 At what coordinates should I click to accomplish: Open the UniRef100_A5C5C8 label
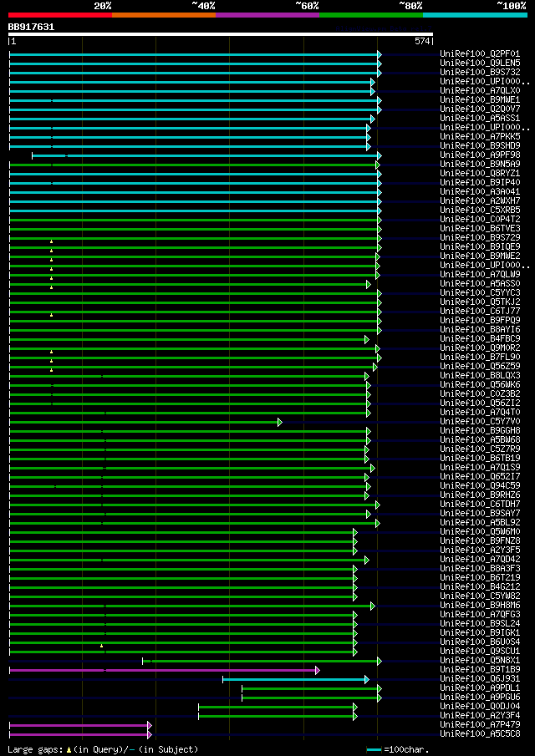click(x=480, y=734)
